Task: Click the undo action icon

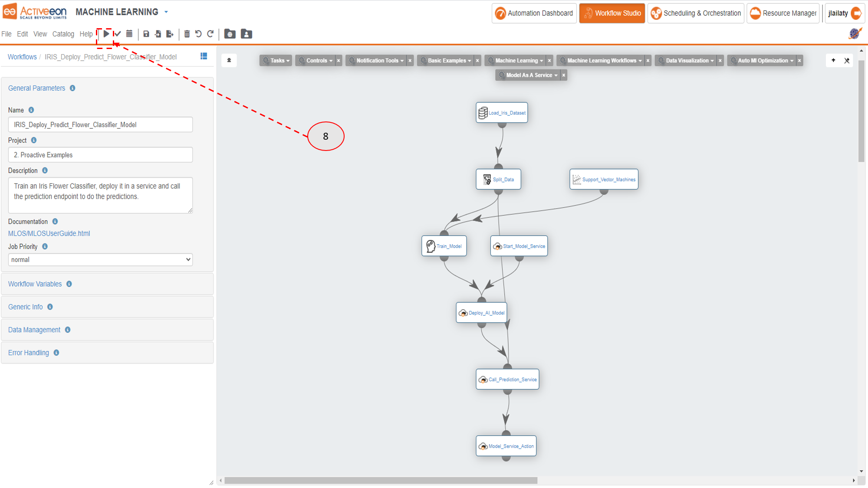Action: [x=200, y=33]
